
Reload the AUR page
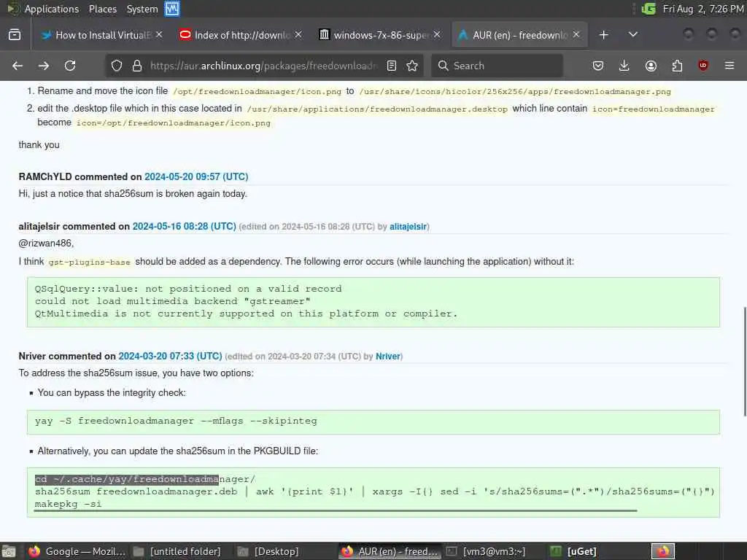(70, 66)
